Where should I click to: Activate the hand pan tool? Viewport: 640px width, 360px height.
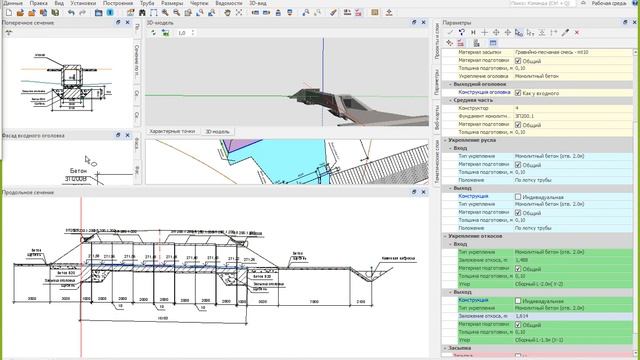click(227, 13)
